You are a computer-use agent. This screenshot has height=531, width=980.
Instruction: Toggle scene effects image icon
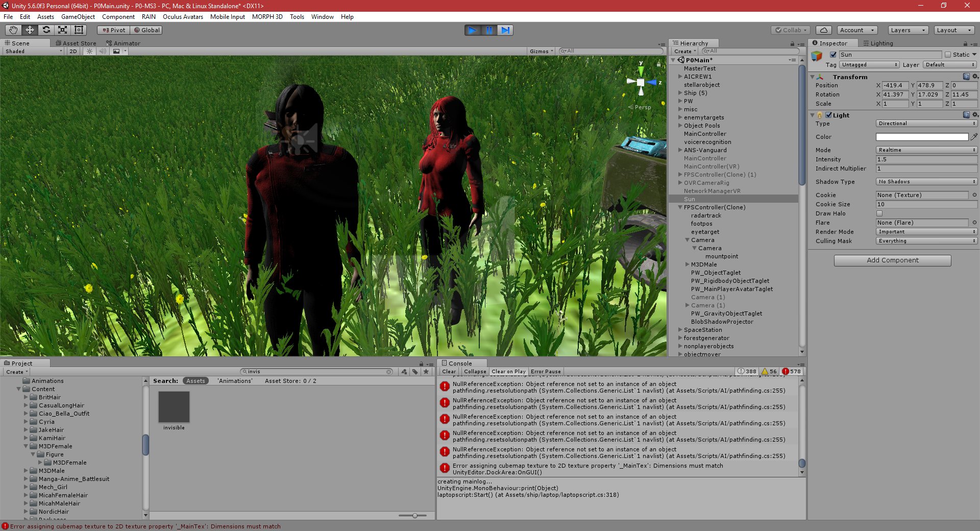(x=116, y=51)
